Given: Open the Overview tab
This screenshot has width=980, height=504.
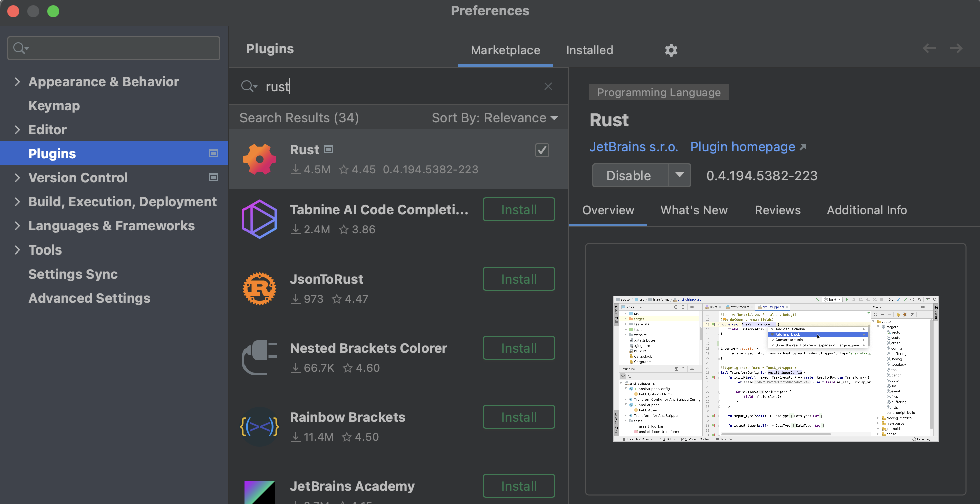Looking at the screenshot, I should point(608,210).
